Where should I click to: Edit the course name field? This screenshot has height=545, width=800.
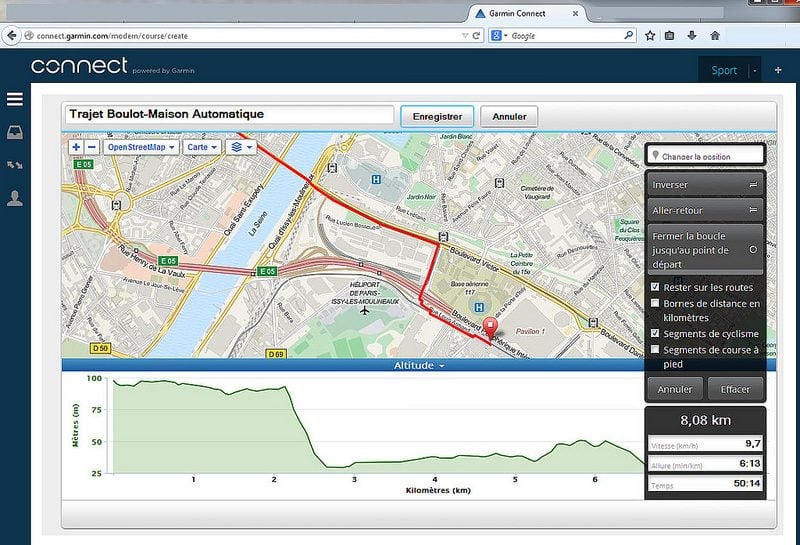229,114
